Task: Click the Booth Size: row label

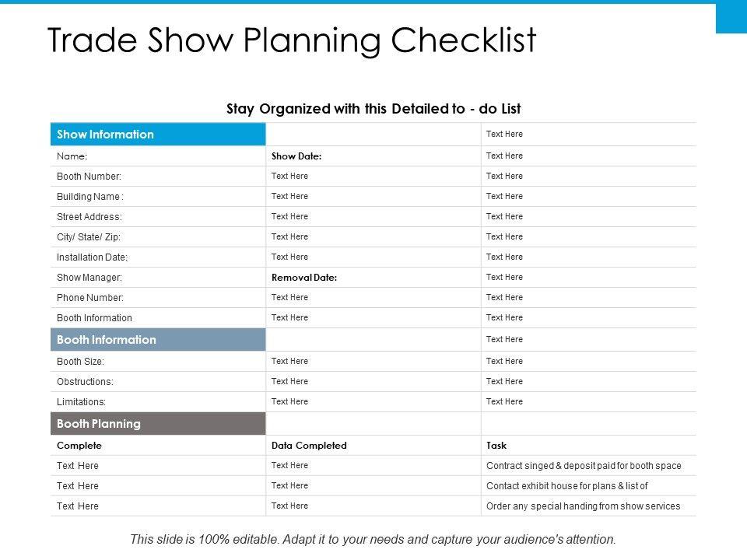Action: 80,362
